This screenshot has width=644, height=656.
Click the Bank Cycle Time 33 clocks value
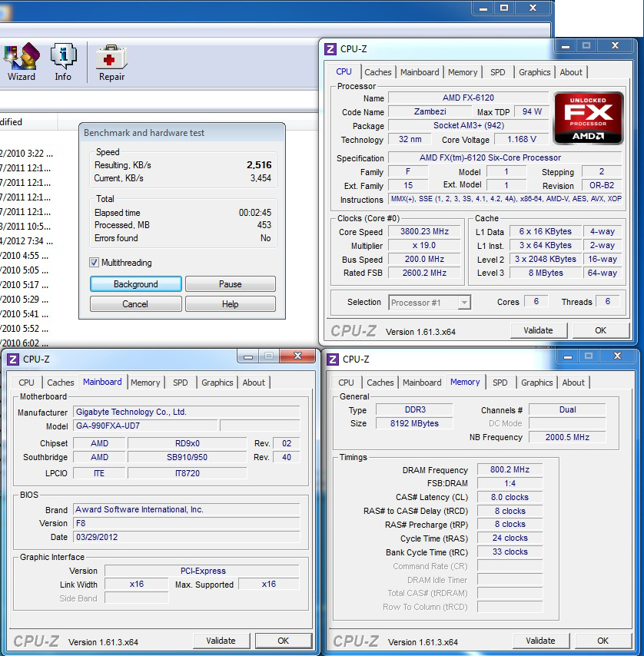[x=510, y=552]
